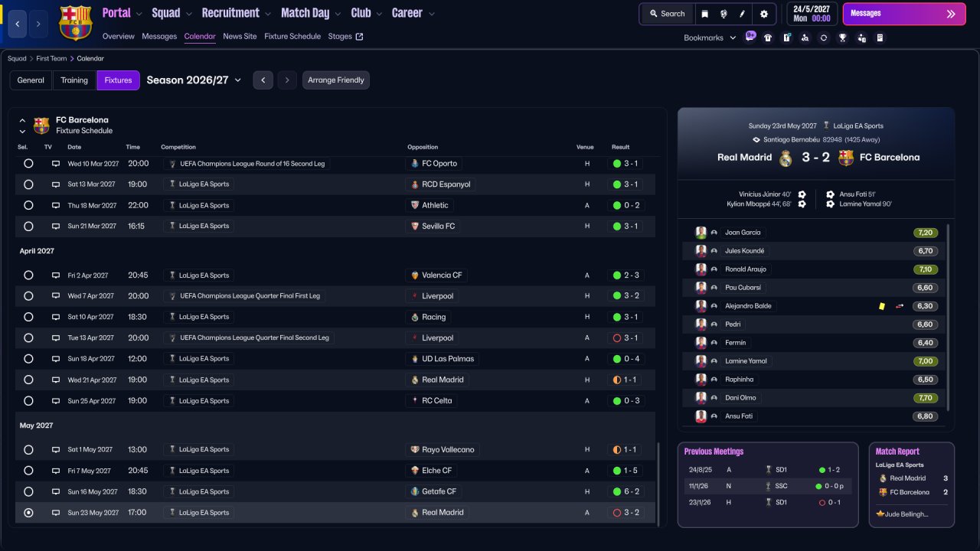This screenshot has width=980, height=551.
Task: Select the radio button for the RCD Espanyol fixture
Action: [28, 184]
